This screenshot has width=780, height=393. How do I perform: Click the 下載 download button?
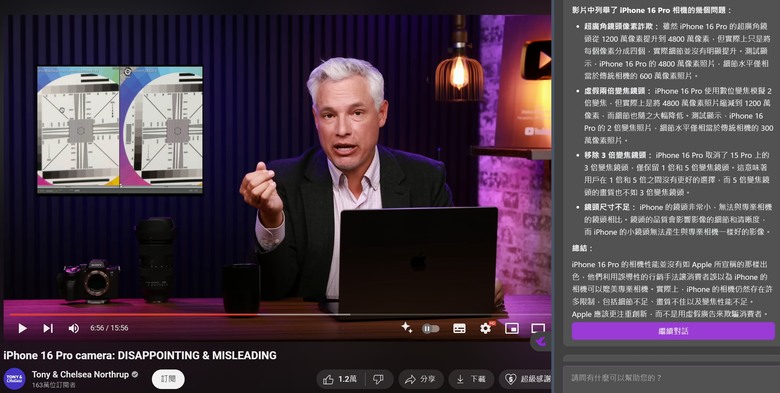[471, 380]
